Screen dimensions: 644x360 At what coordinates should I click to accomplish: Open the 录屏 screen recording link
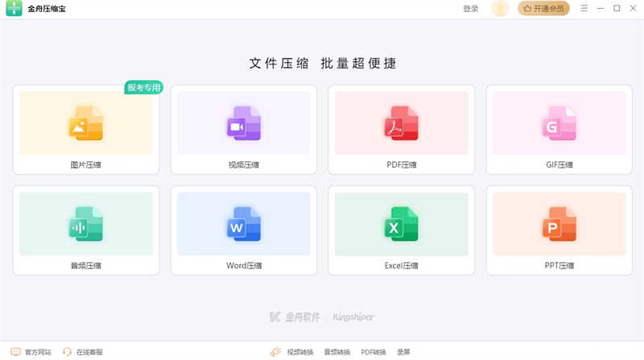403,352
